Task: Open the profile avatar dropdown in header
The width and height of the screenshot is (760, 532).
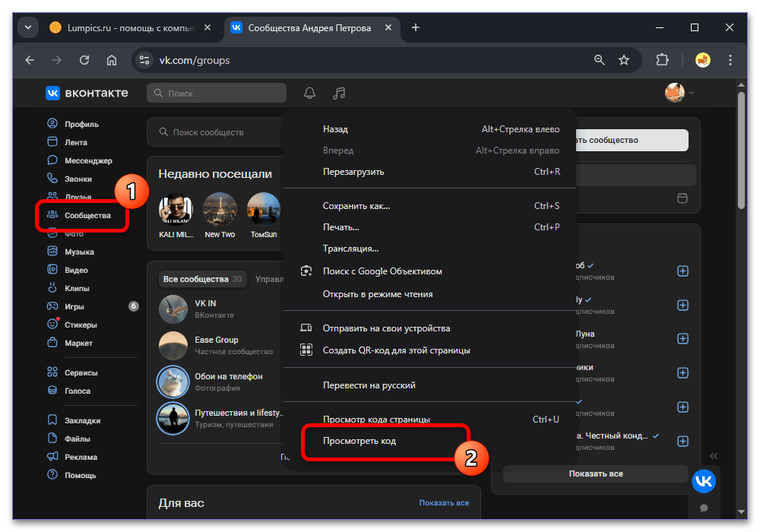Action: 679,93
